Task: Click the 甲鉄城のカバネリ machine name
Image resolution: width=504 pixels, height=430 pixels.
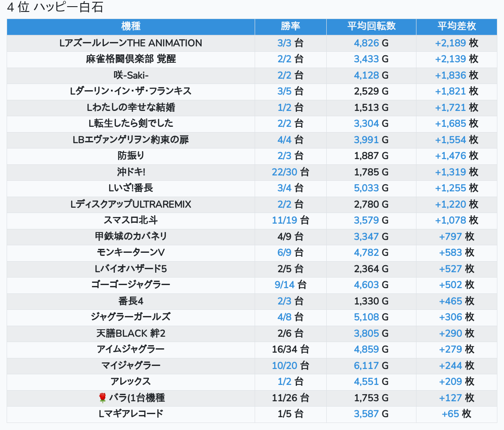Action: click(x=131, y=236)
